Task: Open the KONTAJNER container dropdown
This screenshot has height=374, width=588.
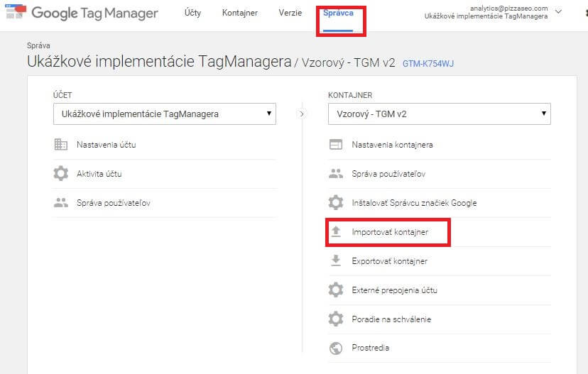Action: pos(440,114)
